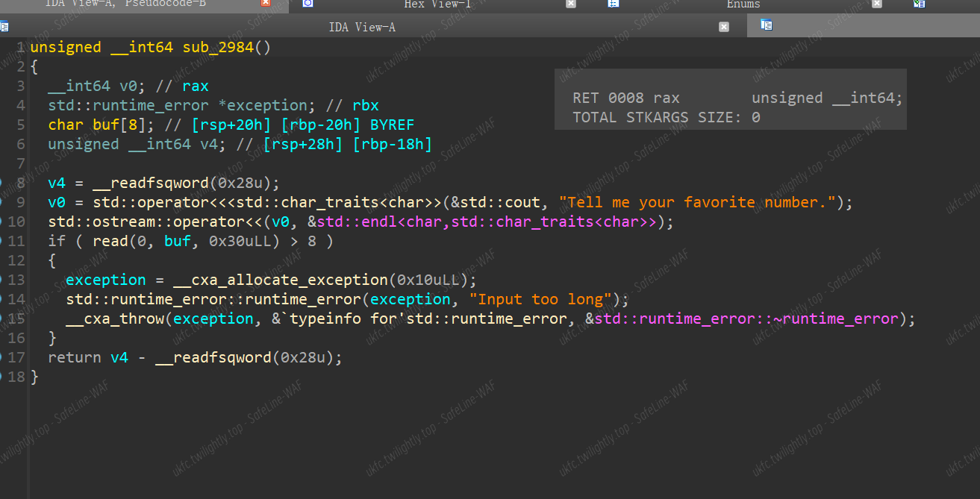The height and width of the screenshot is (499, 980).
Task: Click the IDA View-A panel icon at far left
Action: [4, 27]
